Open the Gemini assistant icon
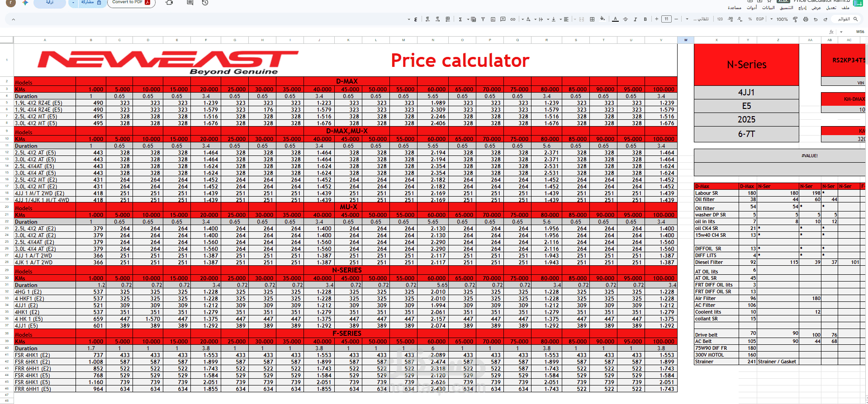The image size is (868, 404). tap(25, 3)
